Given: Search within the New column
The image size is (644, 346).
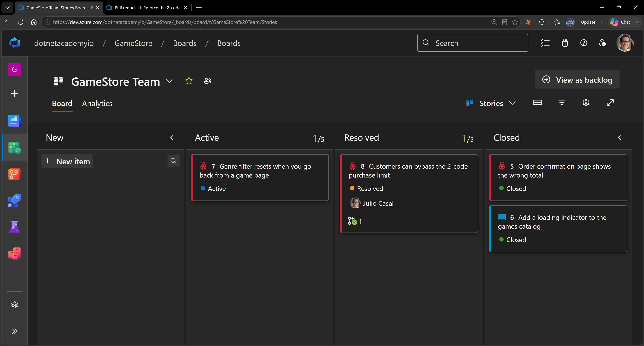Looking at the screenshot, I should [x=173, y=161].
